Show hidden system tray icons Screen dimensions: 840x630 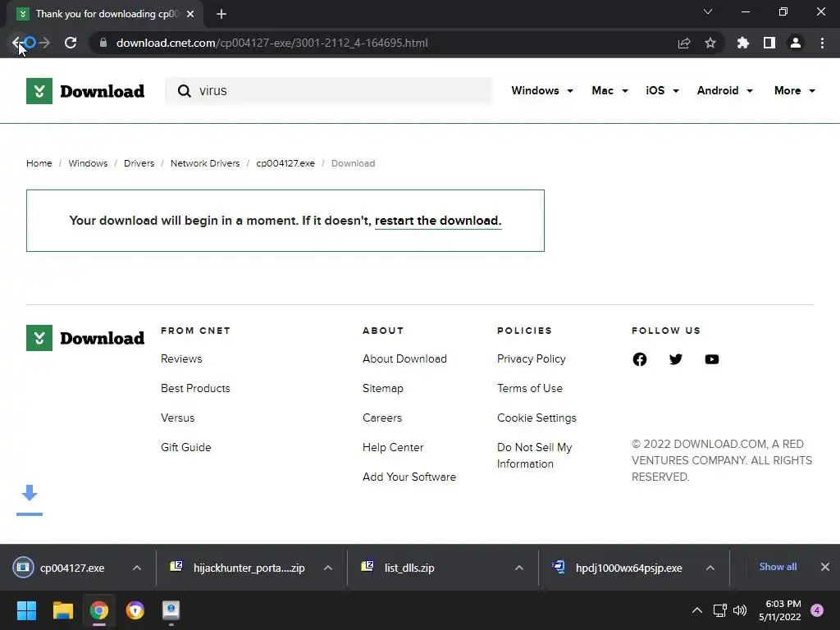[x=697, y=610]
